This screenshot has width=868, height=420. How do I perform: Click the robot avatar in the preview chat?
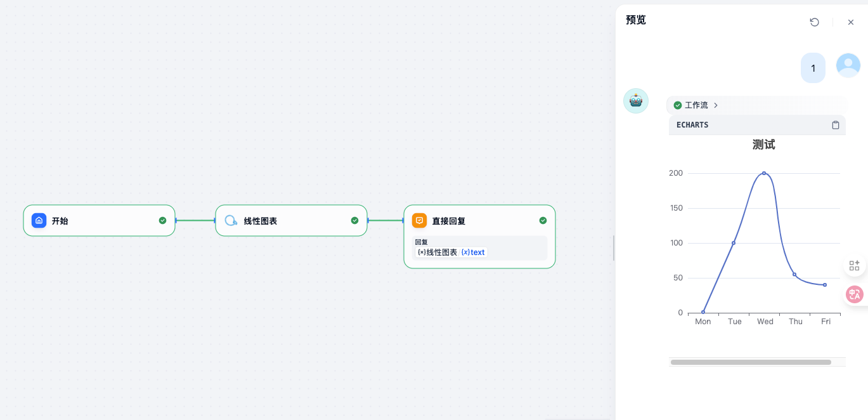click(636, 101)
